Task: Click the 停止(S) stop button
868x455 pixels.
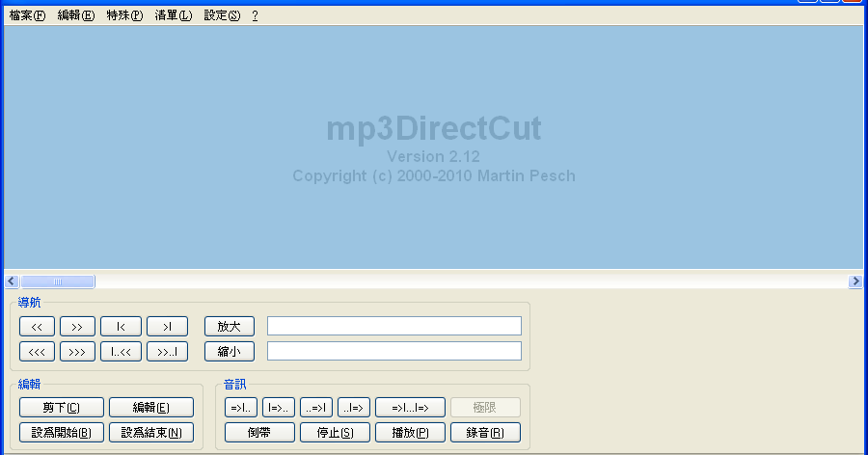Action: [335, 432]
